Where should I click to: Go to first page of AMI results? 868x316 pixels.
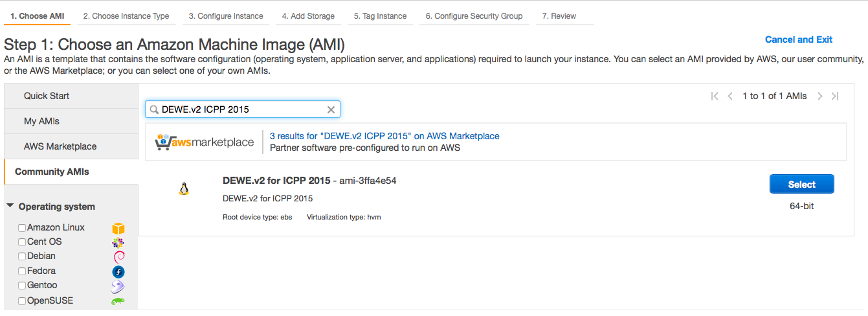(x=715, y=96)
